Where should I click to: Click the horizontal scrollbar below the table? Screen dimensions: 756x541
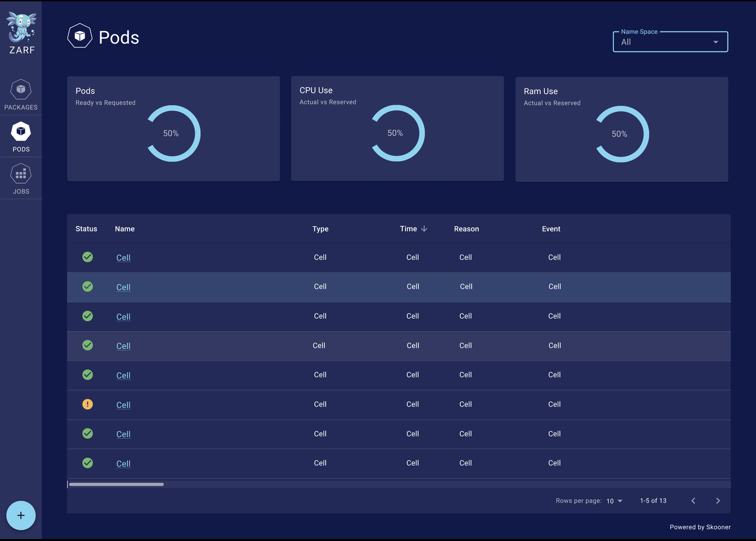point(116,485)
